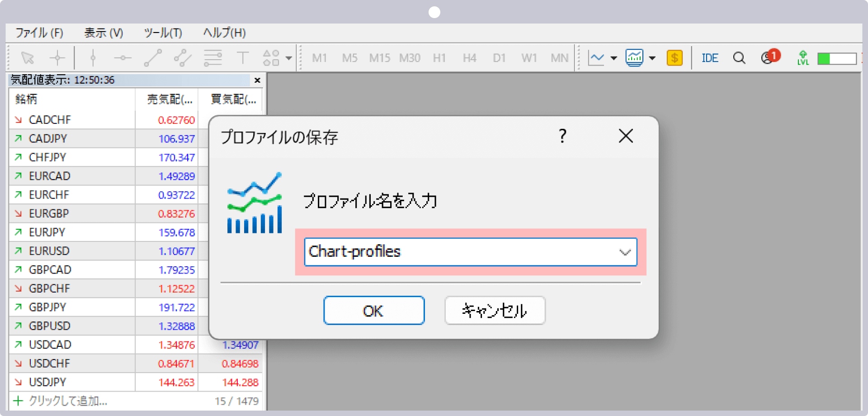Click the line chart type icon
This screenshot has height=416, width=868.
(x=596, y=58)
